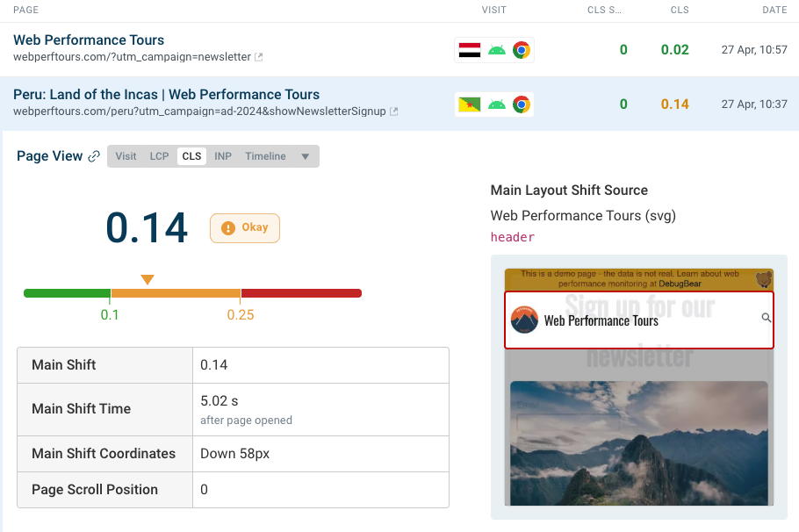The width and height of the screenshot is (799, 532).
Task: Click webperftours.com/peru URL
Action: 199,111
